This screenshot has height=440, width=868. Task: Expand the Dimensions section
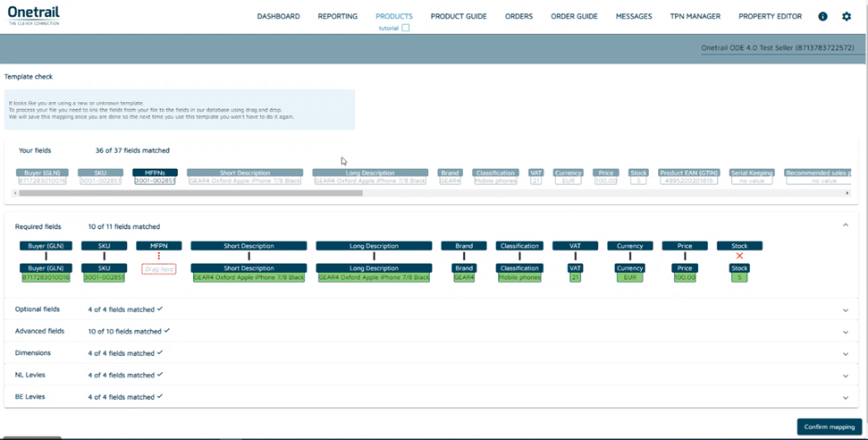[845, 354]
